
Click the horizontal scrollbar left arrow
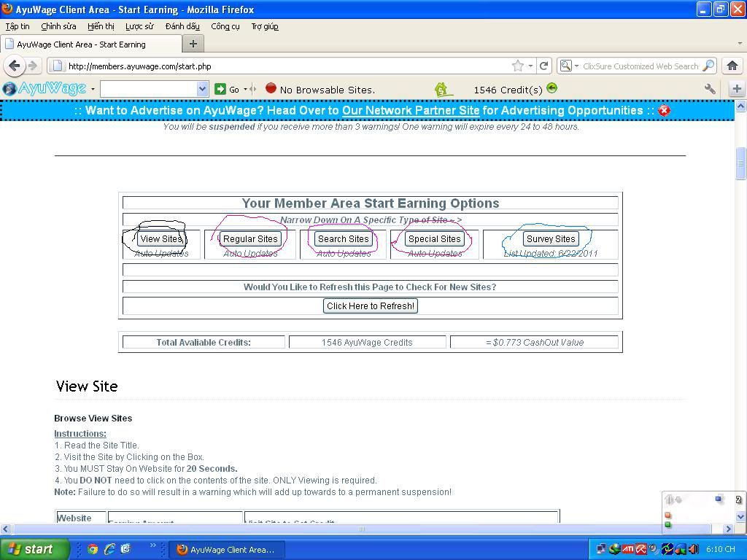[x=6, y=529]
